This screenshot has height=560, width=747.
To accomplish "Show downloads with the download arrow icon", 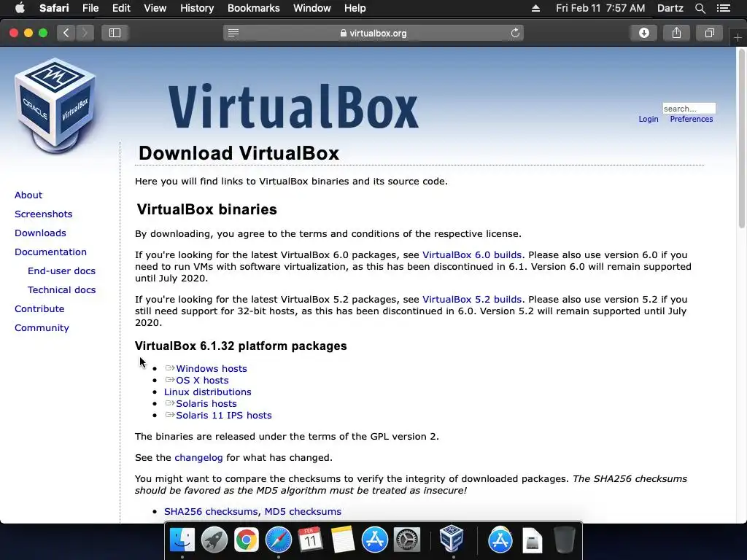I will coord(643,33).
